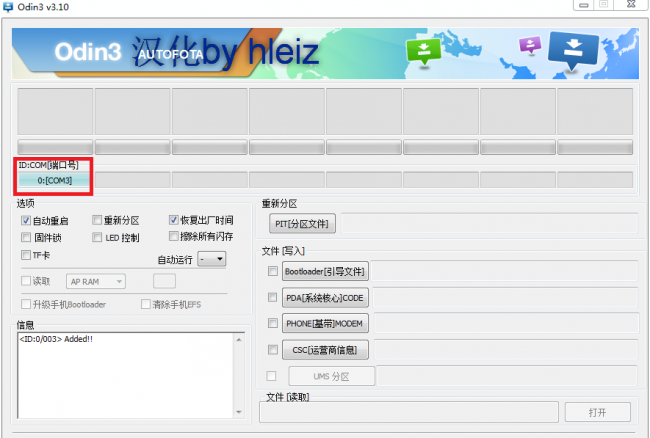Click the PHONE modem file path field
650x438 pixels.
[507, 323]
